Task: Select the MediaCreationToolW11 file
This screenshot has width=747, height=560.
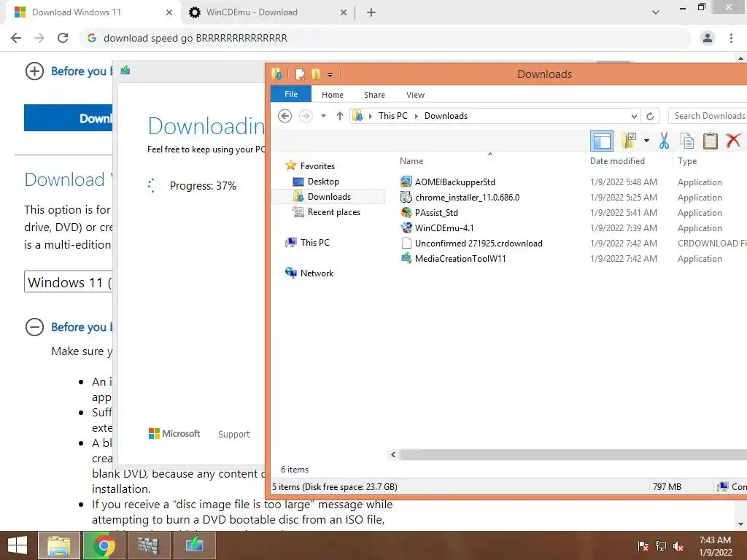Action: pyautogui.click(x=460, y=259)
